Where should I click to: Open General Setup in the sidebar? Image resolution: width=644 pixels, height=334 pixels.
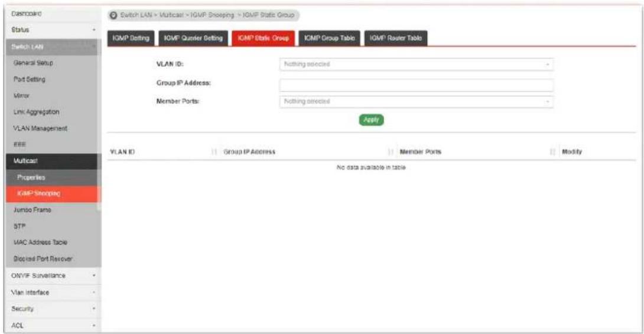[x=53, y=63]
